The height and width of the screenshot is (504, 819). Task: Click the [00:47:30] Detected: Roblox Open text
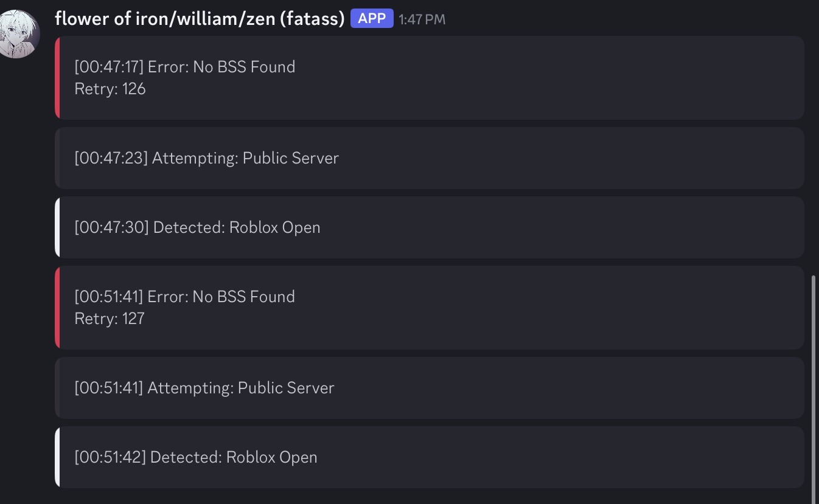197,227
